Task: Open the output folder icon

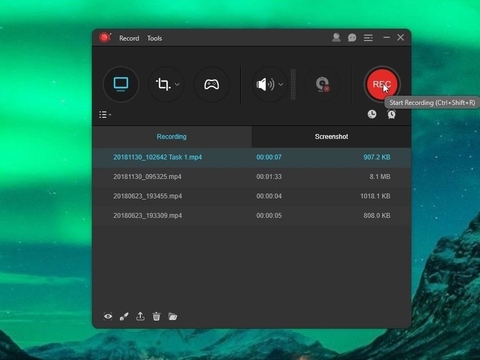Action: pyautogui.click(x=173, y=316)
